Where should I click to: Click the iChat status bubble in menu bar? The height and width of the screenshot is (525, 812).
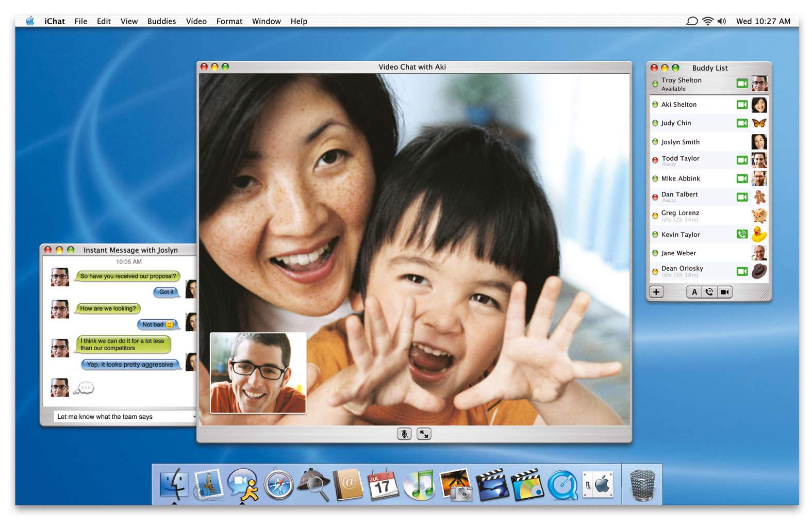tap(692, 21)
